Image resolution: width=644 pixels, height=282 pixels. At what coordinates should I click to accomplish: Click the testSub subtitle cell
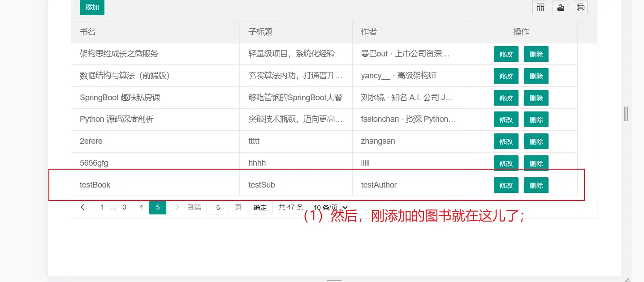(x=296, y=185)
